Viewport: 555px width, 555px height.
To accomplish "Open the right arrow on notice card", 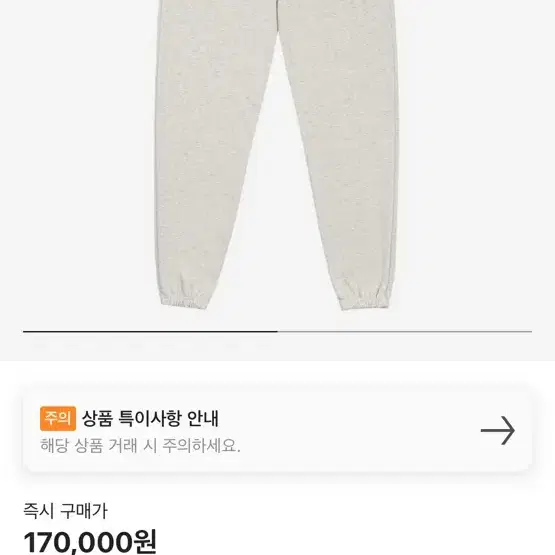I will (497, 430).
